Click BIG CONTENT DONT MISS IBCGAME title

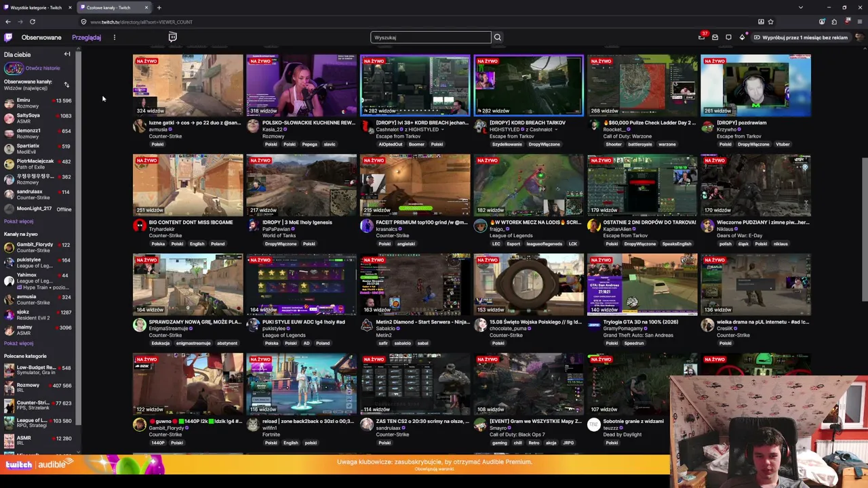[191, 222]
